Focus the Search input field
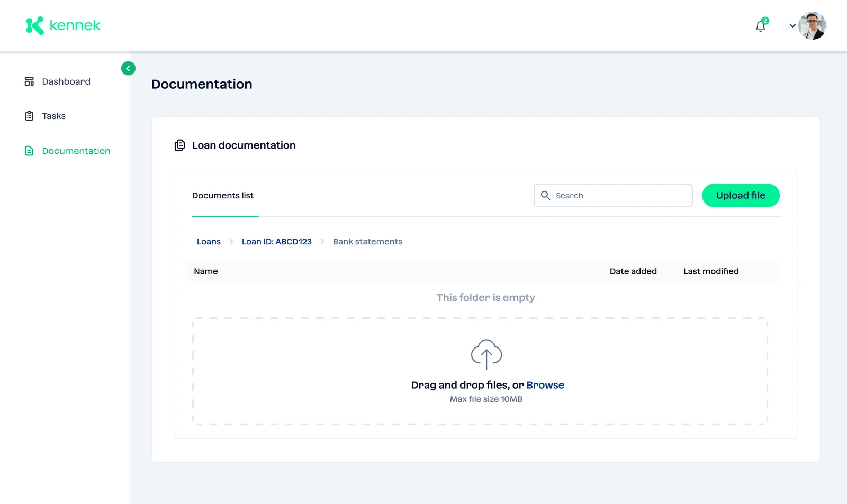 point(613,195)
